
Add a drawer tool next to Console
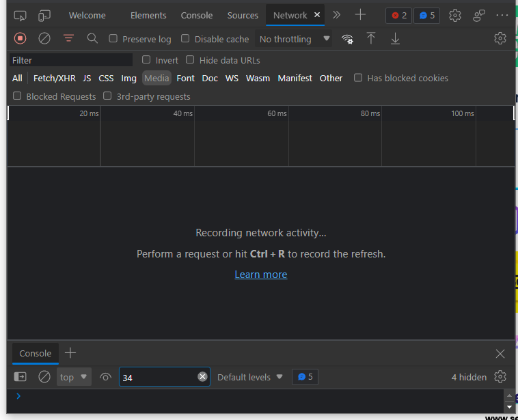70,352
